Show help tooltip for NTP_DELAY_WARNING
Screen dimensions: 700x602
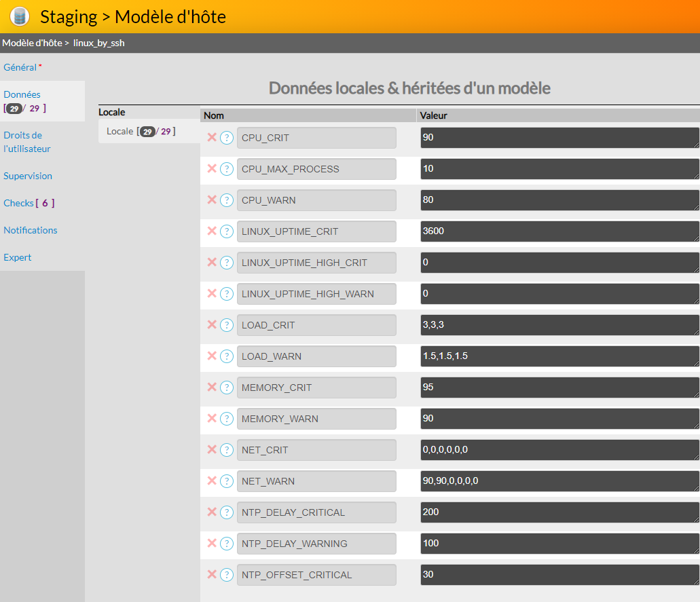227,544
